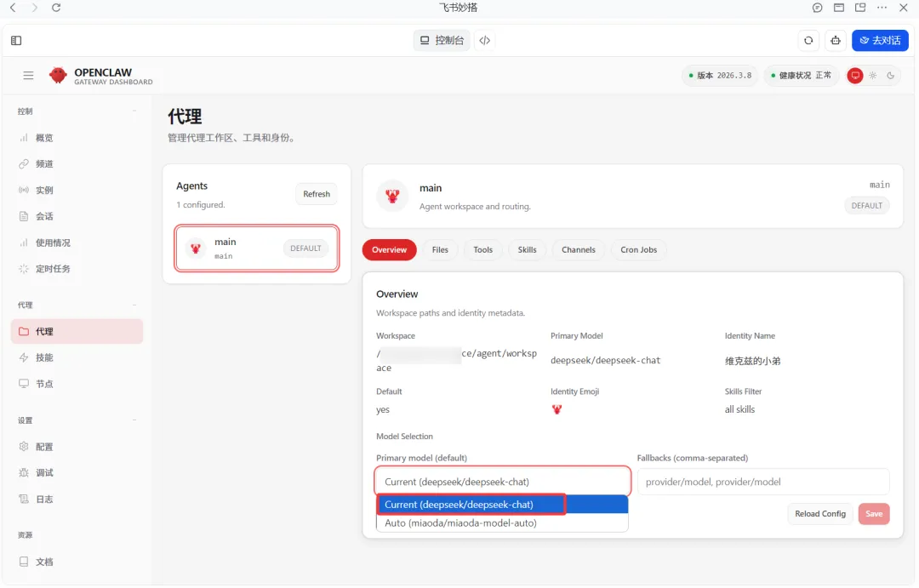
Task: Open the robot assistant icon
Action: click(836, 41)
